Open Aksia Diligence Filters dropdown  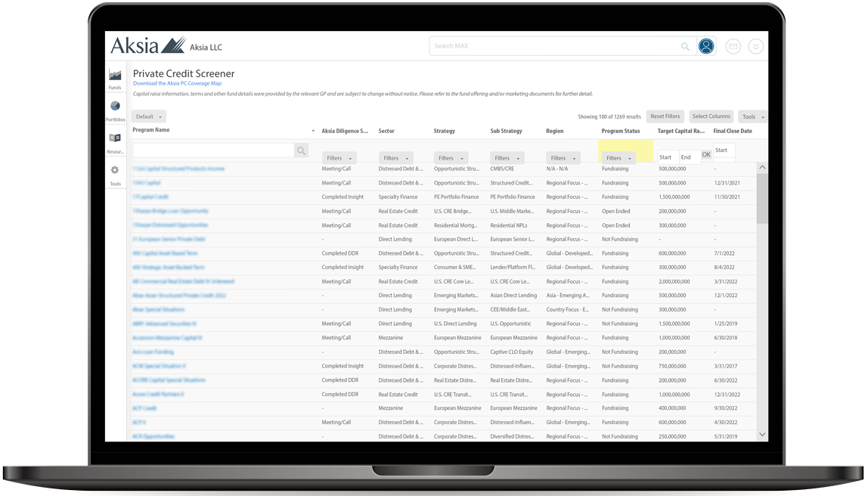click(339, 158)
